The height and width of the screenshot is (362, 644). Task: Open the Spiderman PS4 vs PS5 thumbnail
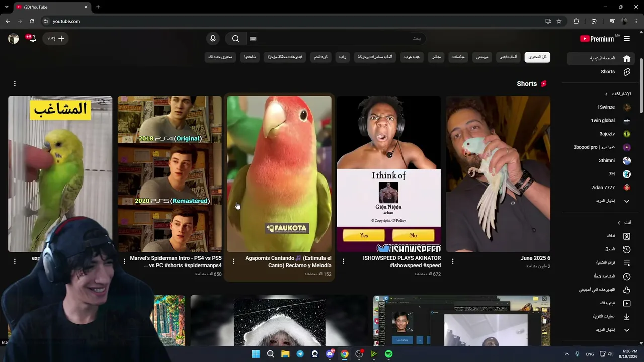pyautogui.click(x=170, y=174)
